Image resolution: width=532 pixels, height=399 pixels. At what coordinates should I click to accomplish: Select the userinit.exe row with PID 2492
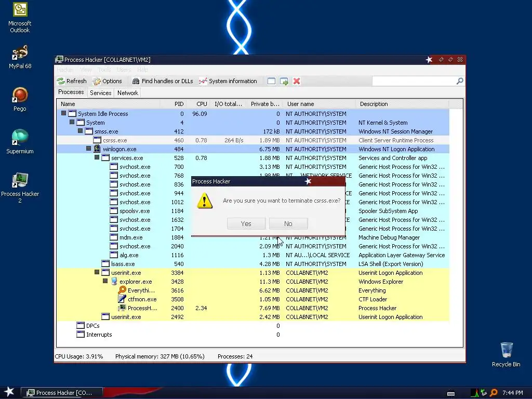point(253,316)
